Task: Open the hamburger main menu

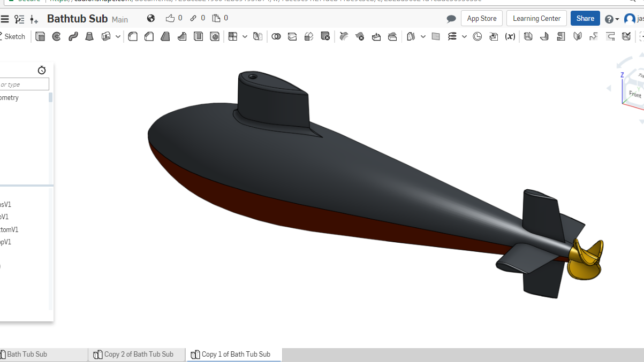Action: coord(5,19)
